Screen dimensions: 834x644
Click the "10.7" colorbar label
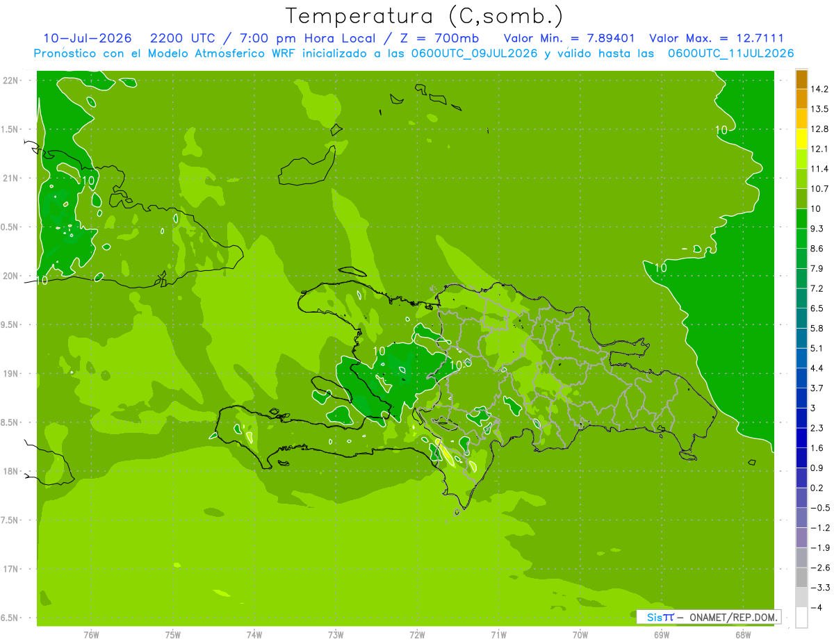coord(819,189)
